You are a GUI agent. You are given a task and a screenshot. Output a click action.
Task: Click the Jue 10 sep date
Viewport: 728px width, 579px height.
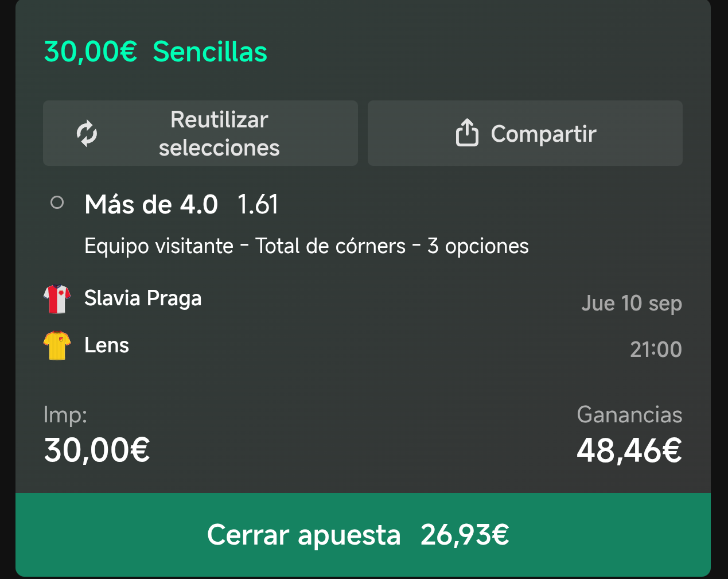coord(632,303)
